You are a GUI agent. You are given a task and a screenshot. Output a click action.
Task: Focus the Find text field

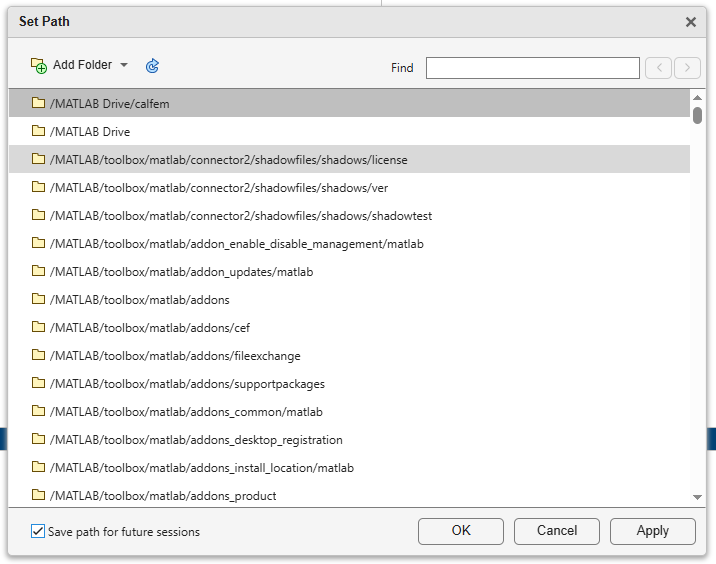coord(532,68)
